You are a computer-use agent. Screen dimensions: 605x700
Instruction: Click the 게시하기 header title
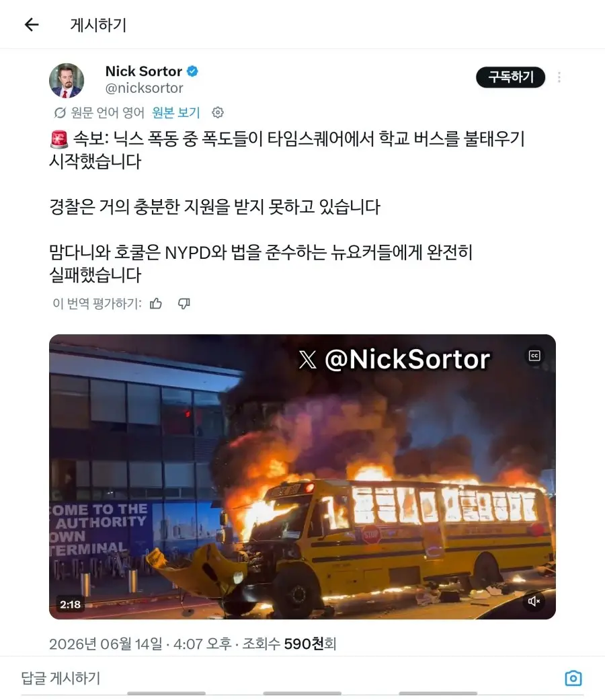tap(98, 25)
